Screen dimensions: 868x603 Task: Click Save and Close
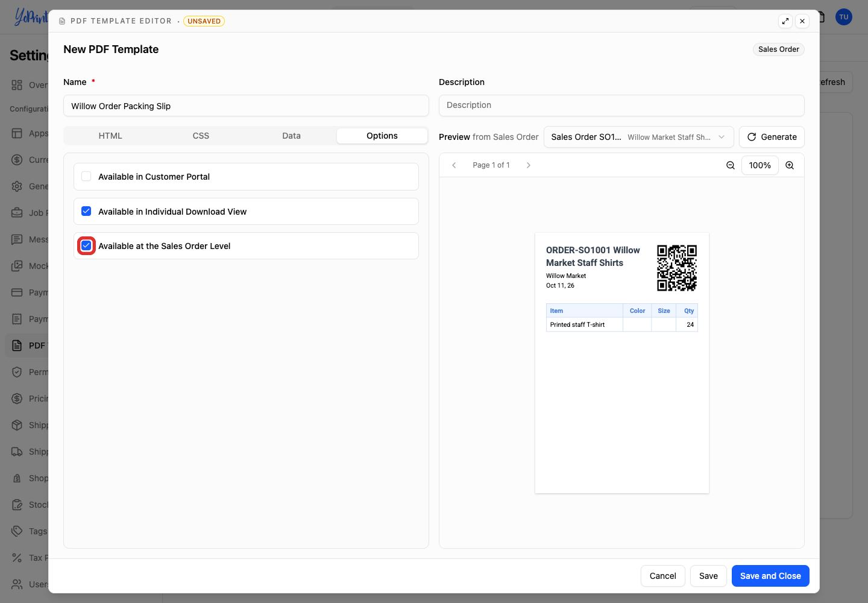point(770,576)
